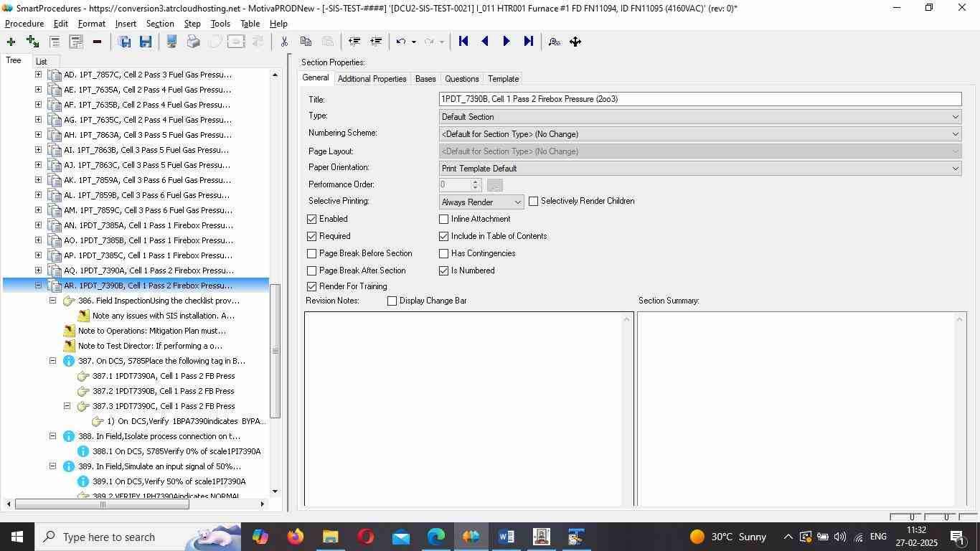Image resolution: width=980 pixels, height=551 pixels.
Task: Click the four-way move arrows icon
Action: pos(575,42)
